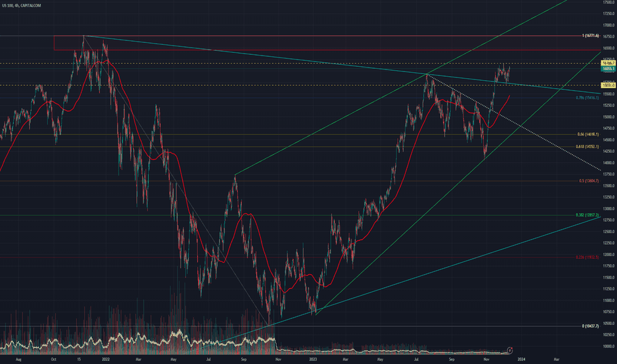Click 12000.0 on the price axis
The image size is (617, 364).
coord(608,255)
